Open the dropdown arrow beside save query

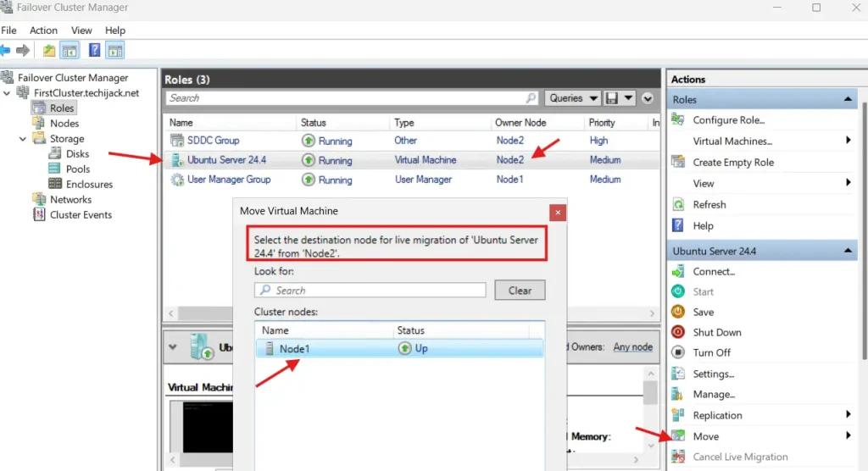(628, 98)
